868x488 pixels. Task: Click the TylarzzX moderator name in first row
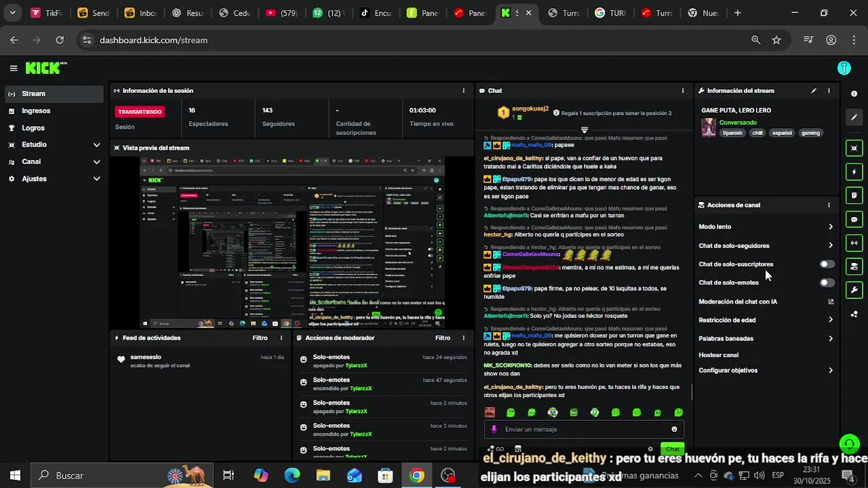(356, 365)
